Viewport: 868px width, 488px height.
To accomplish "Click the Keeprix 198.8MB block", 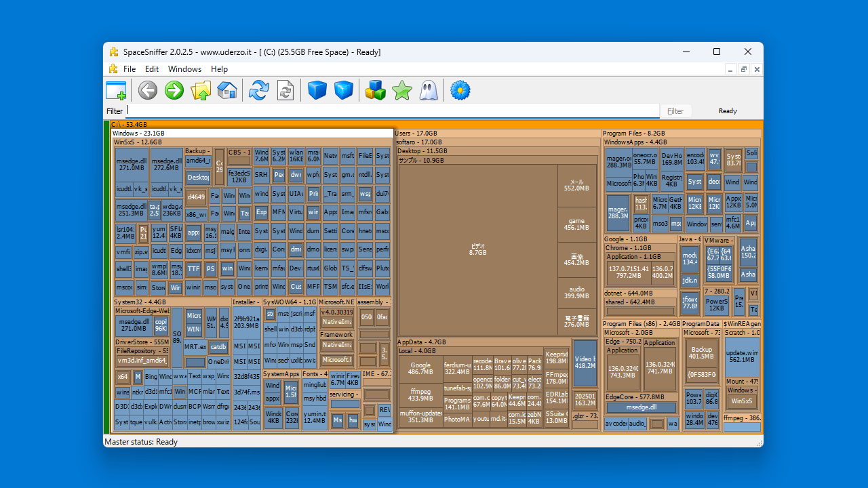I will (x=557, y=358).
